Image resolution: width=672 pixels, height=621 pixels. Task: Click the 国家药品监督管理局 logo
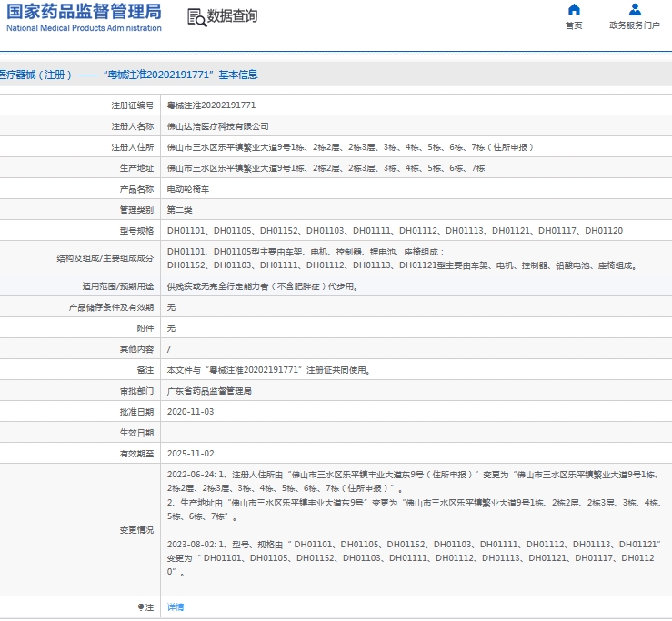coord(84,12)
